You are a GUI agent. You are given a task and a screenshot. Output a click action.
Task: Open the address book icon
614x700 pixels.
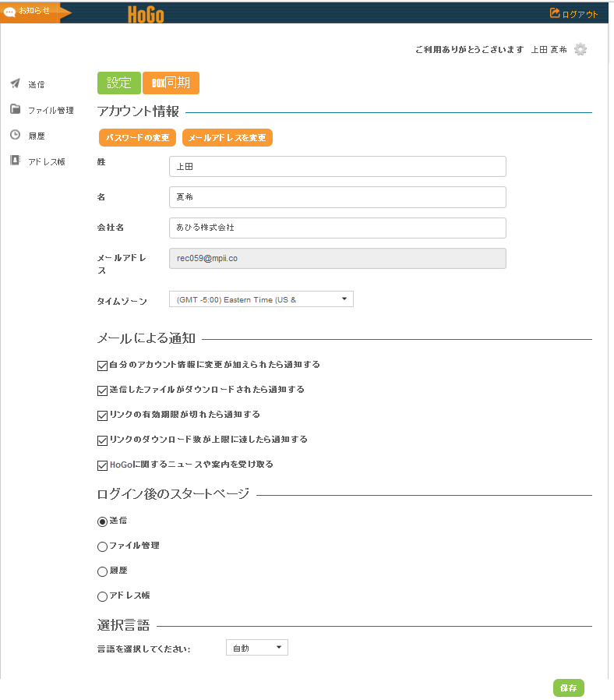[15, 161]
